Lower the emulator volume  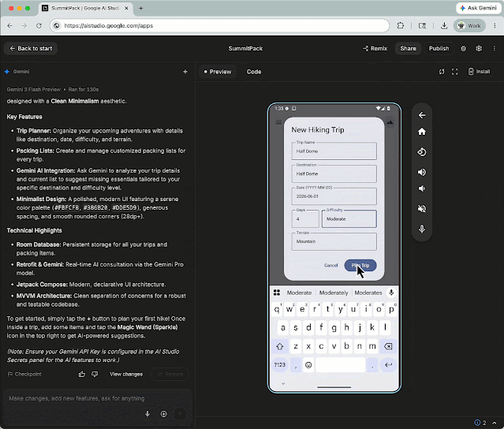(x=422, y=188)
